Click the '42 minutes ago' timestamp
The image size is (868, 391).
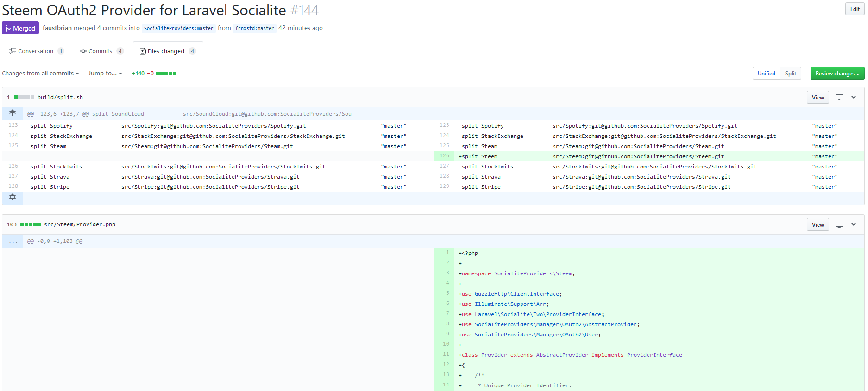point(301,28)
